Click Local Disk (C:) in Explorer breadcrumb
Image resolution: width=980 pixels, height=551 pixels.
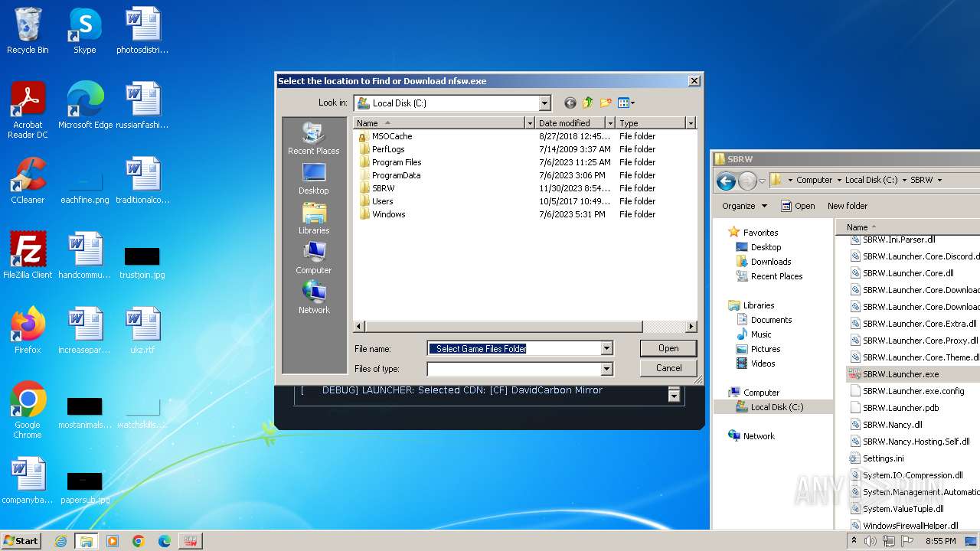871,180
